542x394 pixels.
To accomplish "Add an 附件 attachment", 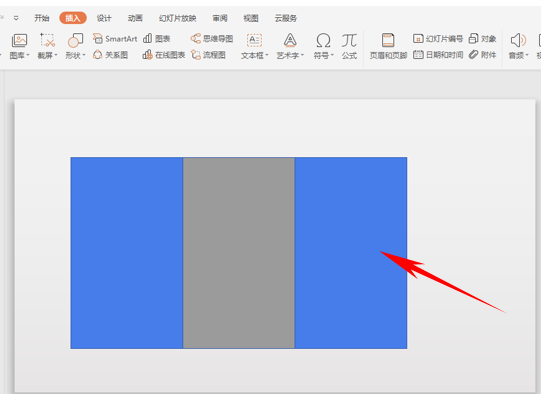I will (483, 55).
